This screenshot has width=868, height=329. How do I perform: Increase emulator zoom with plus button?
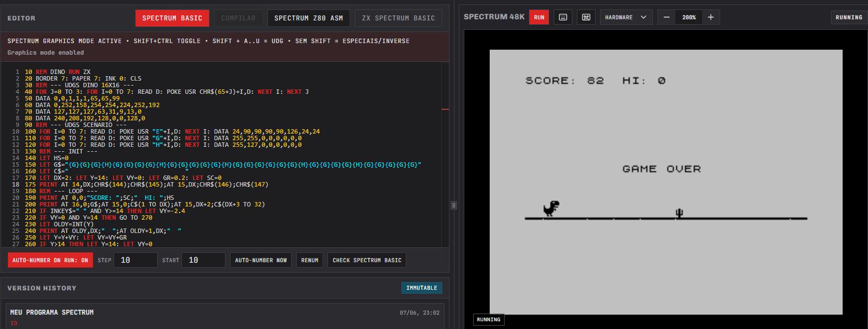point(711,17)
